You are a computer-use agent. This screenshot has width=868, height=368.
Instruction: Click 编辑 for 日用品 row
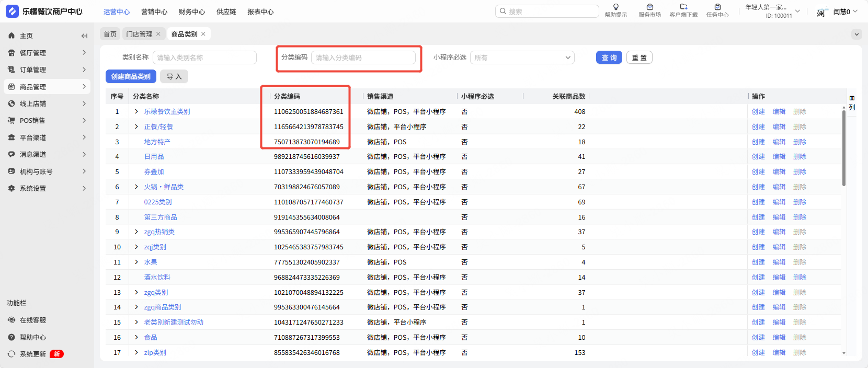(x=779, y=156)
